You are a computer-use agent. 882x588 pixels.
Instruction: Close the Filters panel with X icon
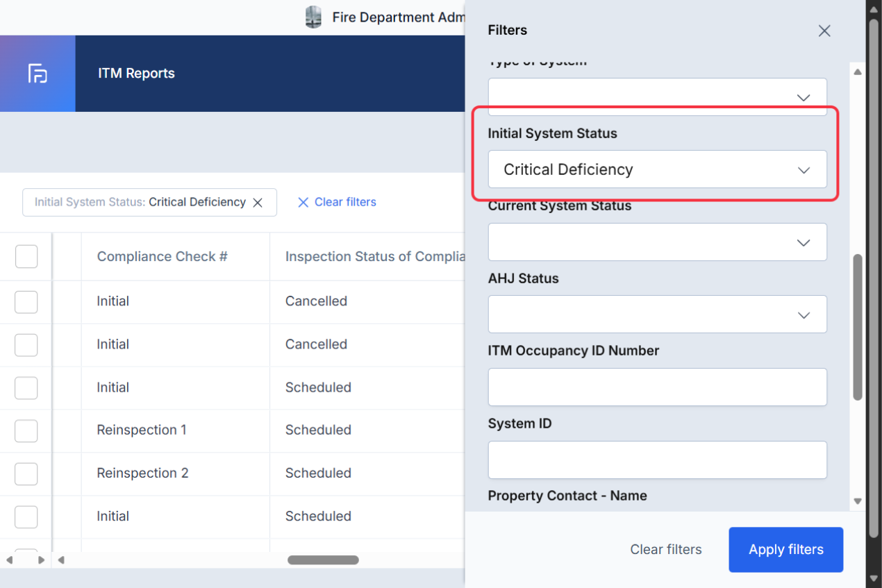(x=824, y=31)
